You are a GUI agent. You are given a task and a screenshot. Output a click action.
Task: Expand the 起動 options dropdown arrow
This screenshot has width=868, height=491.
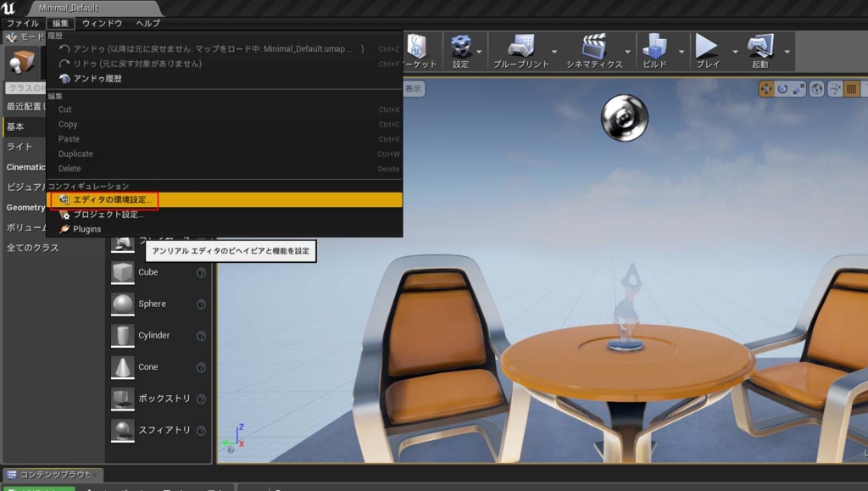tap(787, 52)
